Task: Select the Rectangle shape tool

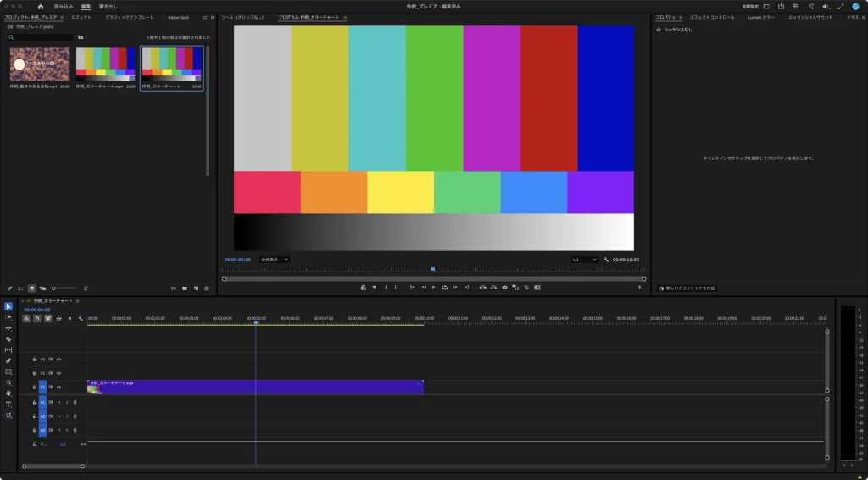Action: point(8,371)
